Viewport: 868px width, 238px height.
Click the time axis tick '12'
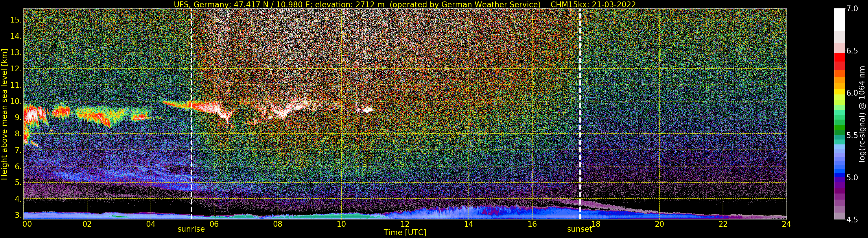(x=405, y=224)
